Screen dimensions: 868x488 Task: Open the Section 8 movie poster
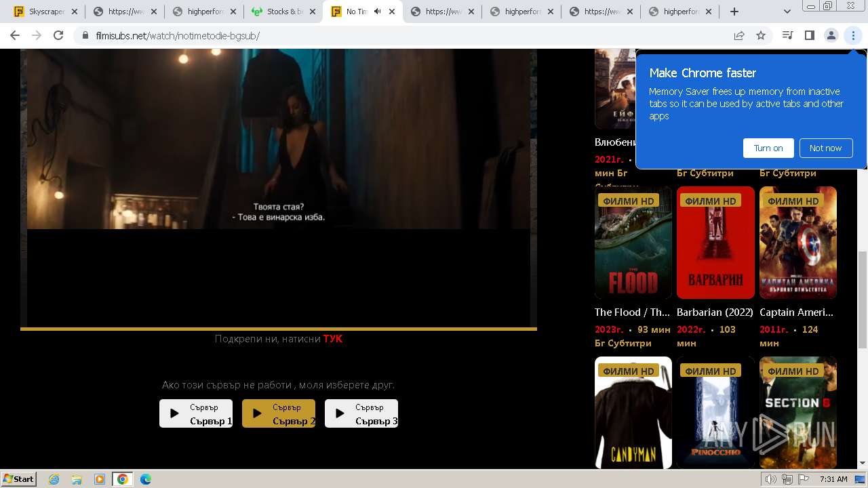[798, 413]
